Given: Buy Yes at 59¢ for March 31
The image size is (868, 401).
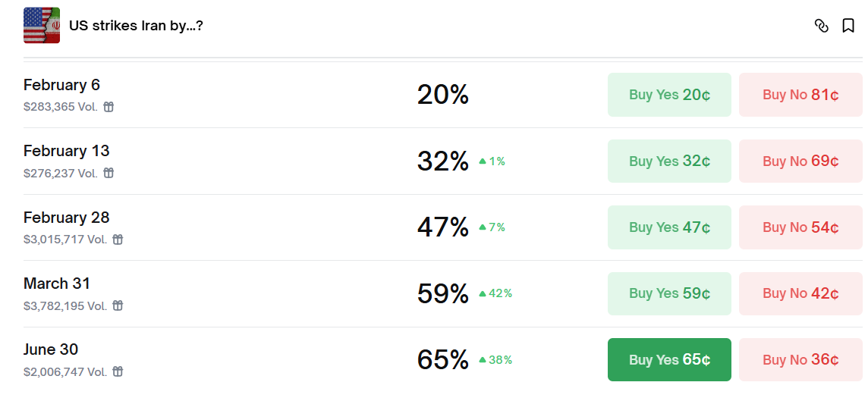Looking at the screenshot, I should point(669,293).
